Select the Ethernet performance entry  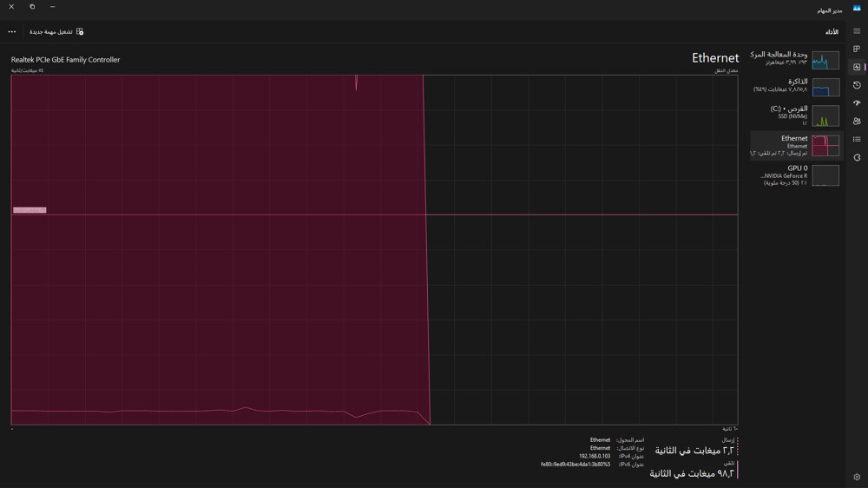pos(797,145)
